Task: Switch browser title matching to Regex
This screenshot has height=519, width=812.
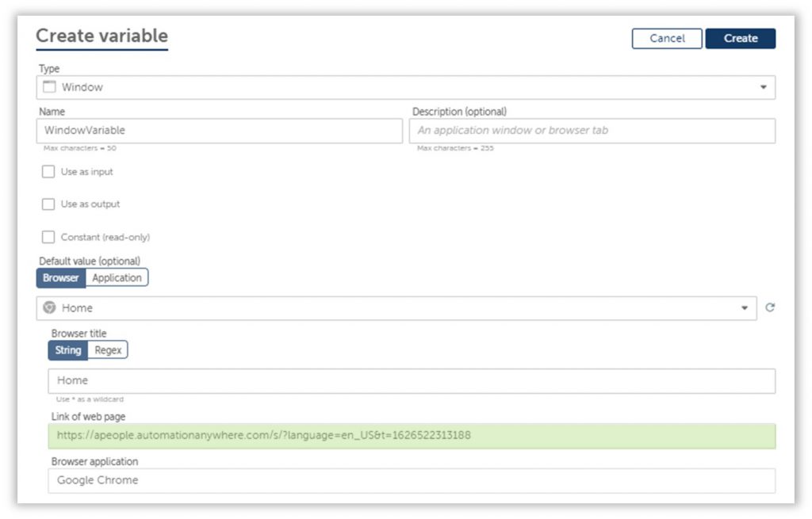Action: [x=108, y=350]
